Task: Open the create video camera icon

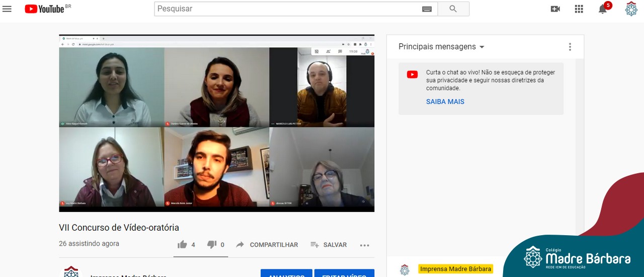Action: coord(555,9)
